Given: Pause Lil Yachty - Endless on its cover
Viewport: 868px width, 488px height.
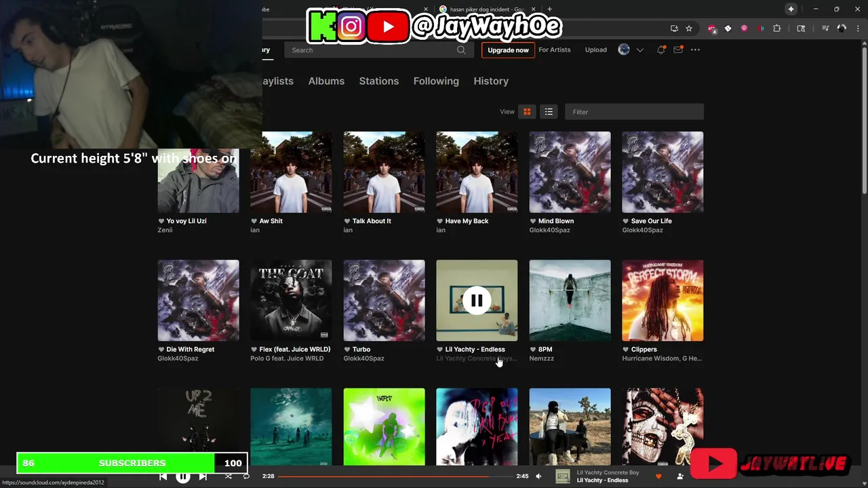Looking at the screenshot, I should 477,300.
